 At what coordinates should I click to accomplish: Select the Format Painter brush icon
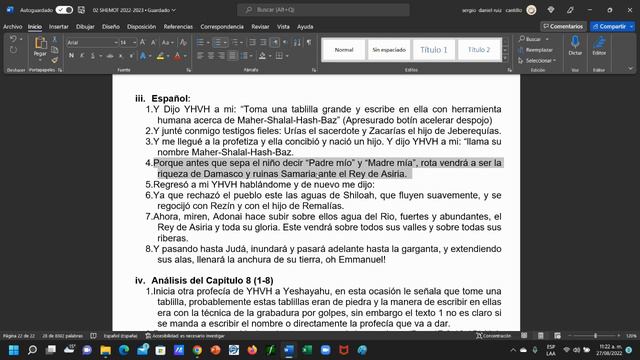(x=54, y=60)
